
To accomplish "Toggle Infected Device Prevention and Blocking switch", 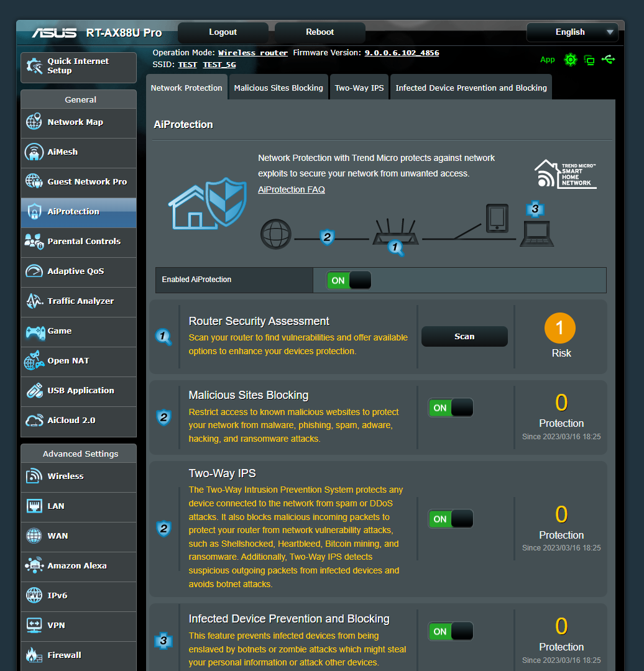I will 451,631.
